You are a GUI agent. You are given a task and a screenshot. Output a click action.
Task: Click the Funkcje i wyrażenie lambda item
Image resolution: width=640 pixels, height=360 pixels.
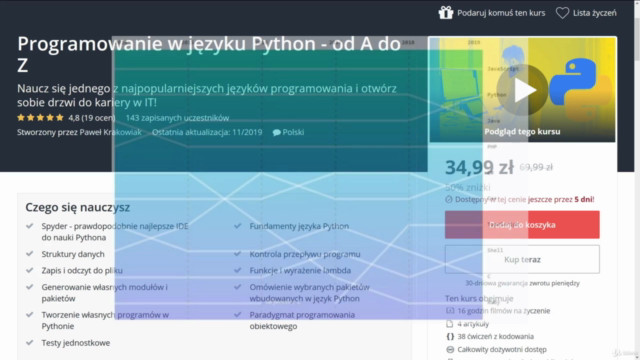[x=300, y=271]
